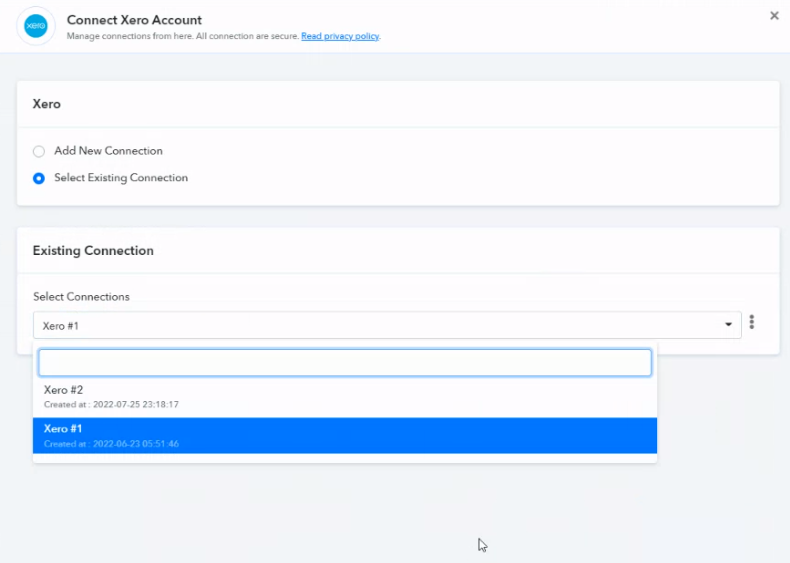Image resolution: width=790 pixels, height=563 pixels.
Task: Open the Read privacy policy link
Action: 340,36
